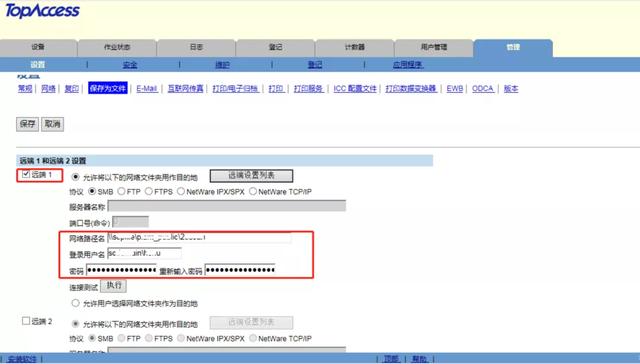The image size is (640, 364).
Task: Open the 作业状态 tab
Action: (117, 47)
